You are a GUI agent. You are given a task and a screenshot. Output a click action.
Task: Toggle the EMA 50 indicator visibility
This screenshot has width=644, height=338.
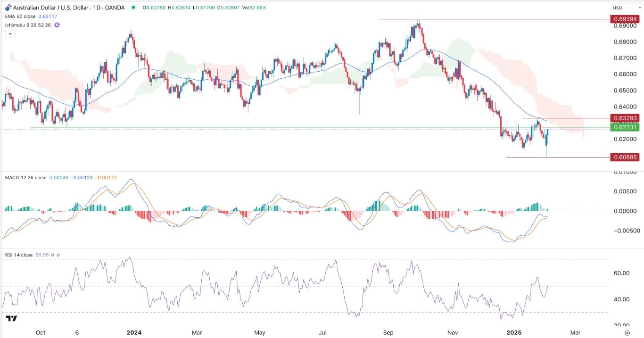point(19,16)
